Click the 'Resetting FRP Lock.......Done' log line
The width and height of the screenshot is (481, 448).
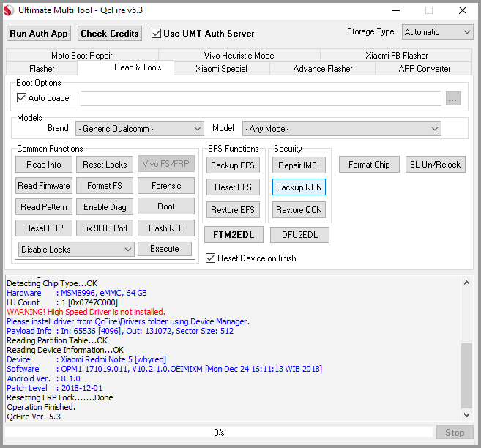point(60,397)
